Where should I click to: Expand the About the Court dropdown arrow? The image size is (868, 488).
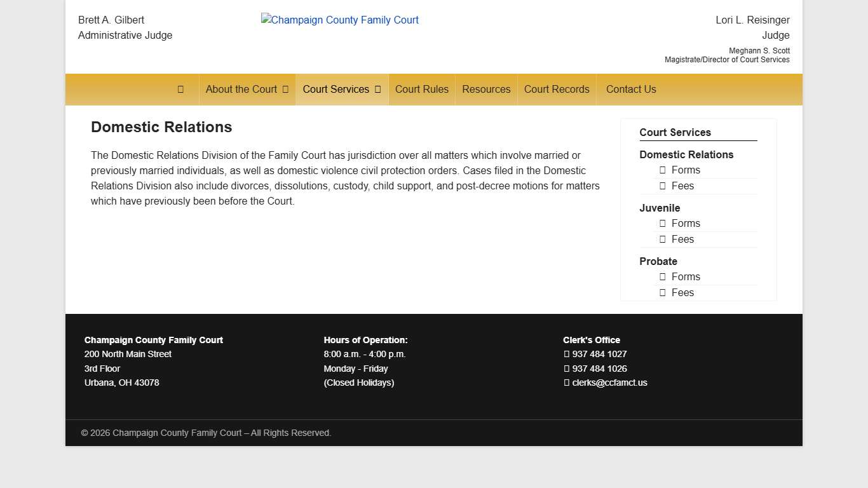pos(285,90)
